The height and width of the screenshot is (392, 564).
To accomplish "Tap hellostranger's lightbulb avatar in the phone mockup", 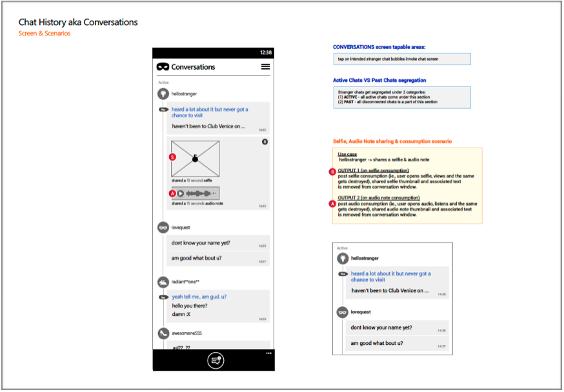I will pos(163,93).
